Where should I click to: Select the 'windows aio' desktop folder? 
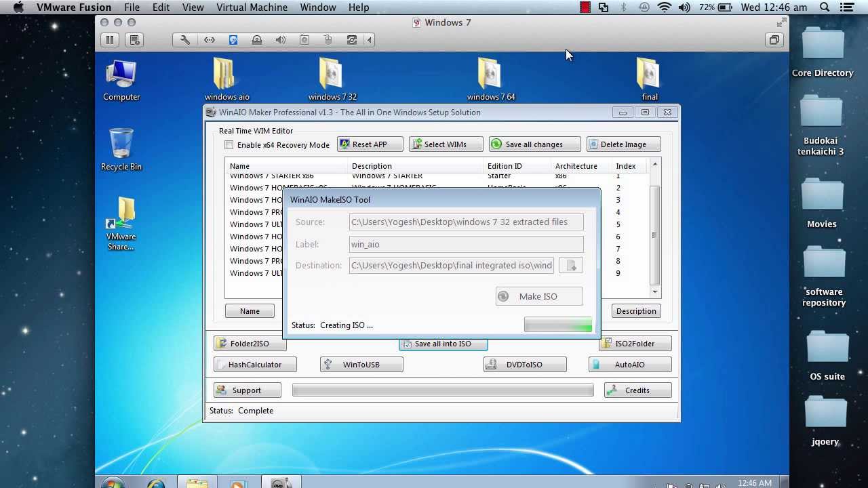tap(226, 79)
